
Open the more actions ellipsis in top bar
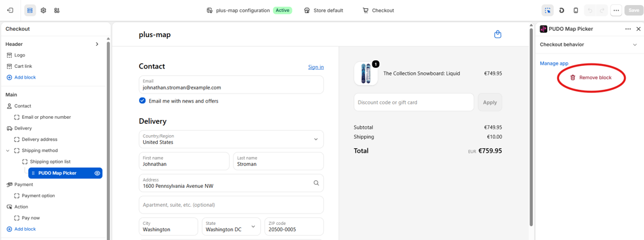click(616, 10)
